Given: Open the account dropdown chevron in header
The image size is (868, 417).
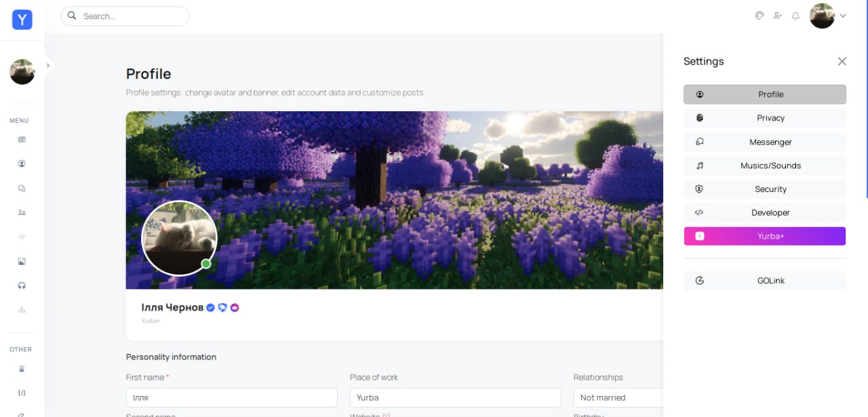Looking at the screenshot, I should pyautogui.click(x=843, y=16).
